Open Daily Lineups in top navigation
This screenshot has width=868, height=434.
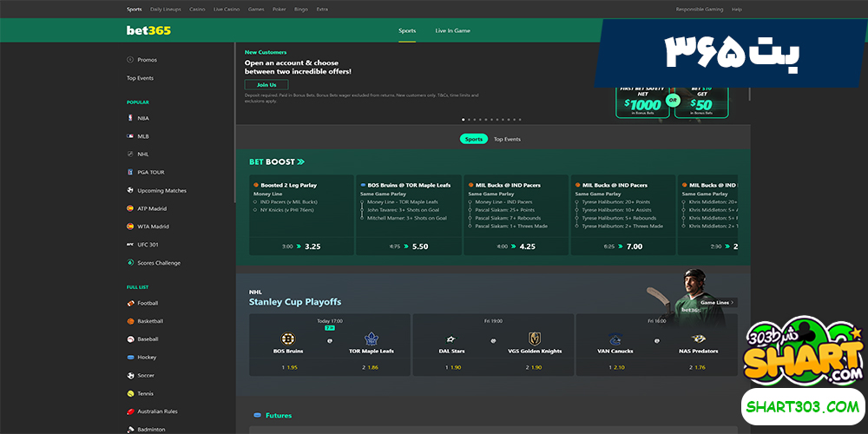tap(166, 10)
